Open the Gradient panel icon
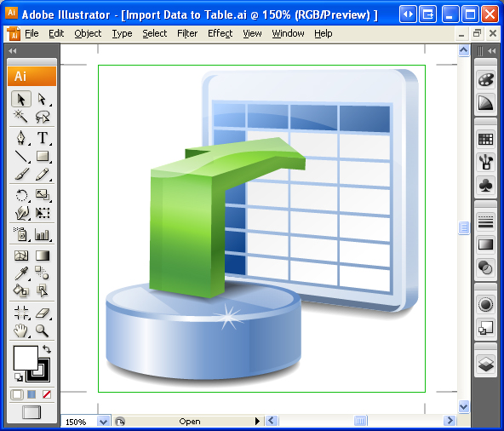 point(485,244)
